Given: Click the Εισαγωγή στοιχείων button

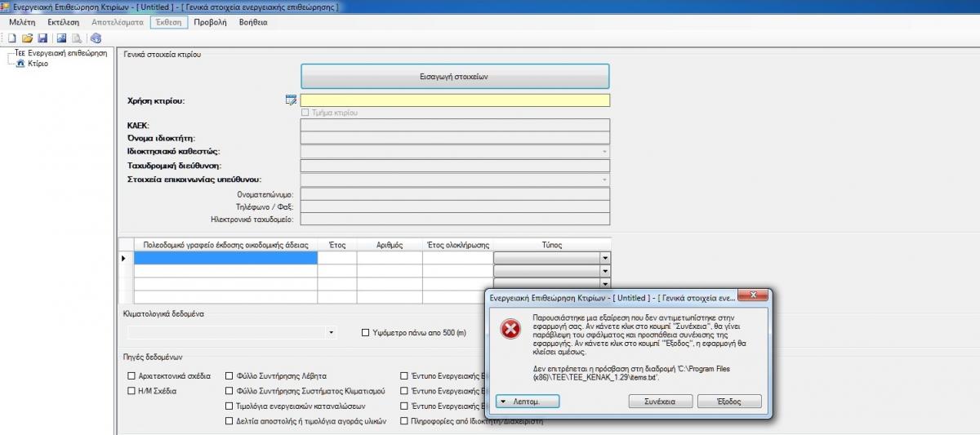Looking at the screenshot, I should [455, 77].
